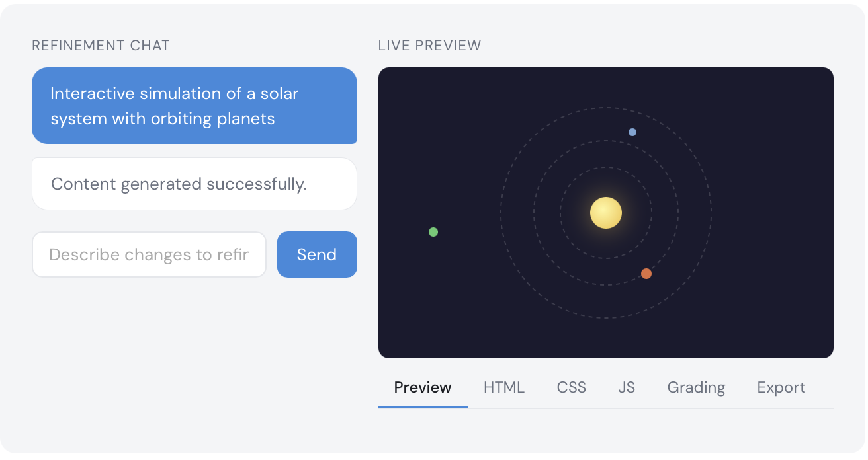The image size is (868, 460).
Task: Click the outermost dashed orbit ring
Action: [501, 213]
